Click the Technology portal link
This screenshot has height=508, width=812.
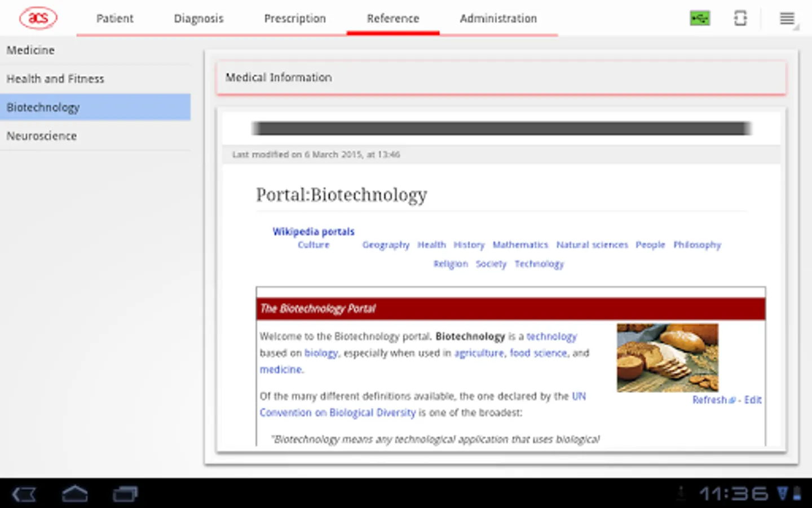pos(539,264)
